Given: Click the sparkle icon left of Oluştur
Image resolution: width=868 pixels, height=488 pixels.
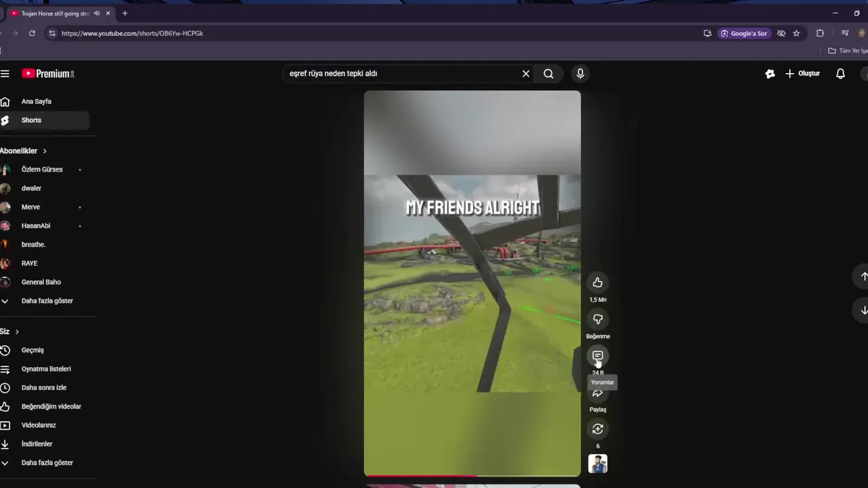Looking at the screenshot, I should [x=770, y=73].
